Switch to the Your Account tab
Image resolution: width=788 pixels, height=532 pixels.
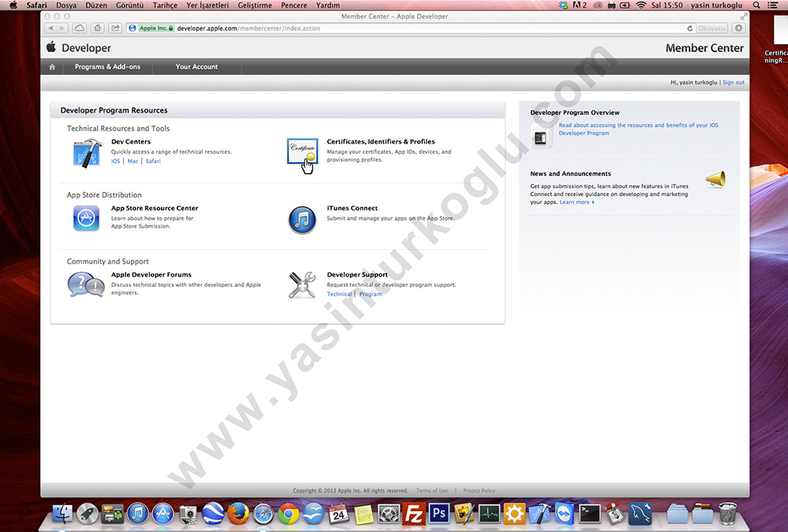tap(196, 66)
